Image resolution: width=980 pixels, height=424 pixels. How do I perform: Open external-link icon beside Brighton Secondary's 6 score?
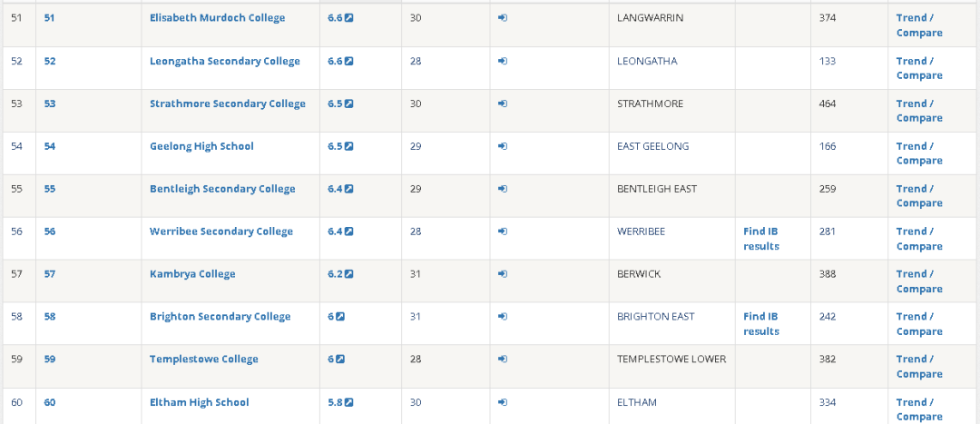click(x=340, y=317)
